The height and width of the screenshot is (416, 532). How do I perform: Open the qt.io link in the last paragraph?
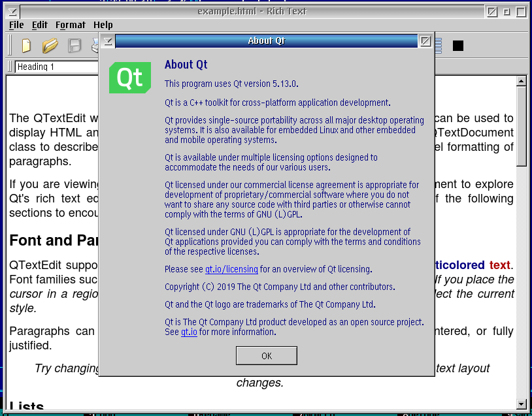(x=189, y=332)
